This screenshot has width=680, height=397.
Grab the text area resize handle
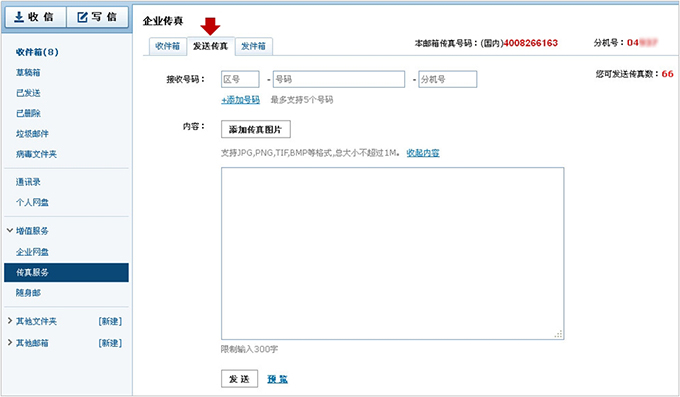point(559,334)
